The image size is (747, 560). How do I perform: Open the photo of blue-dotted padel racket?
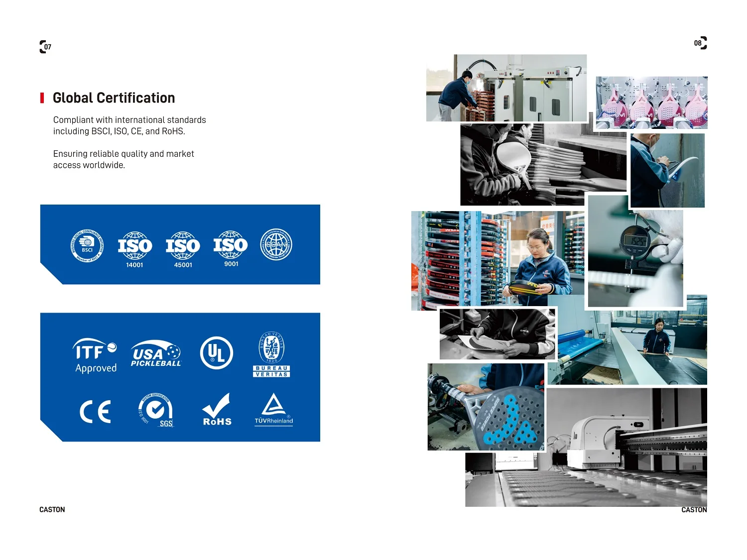pyautogui.click(x=486, y=407)
